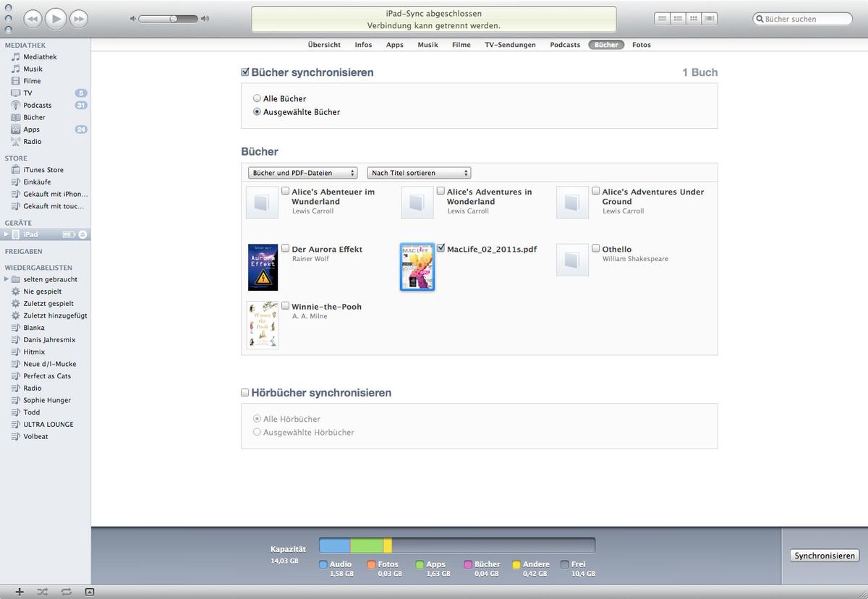The image size is (868, 599).
Task: Skip to previous track
Action: pyautogui.click(x=33, y=18)
